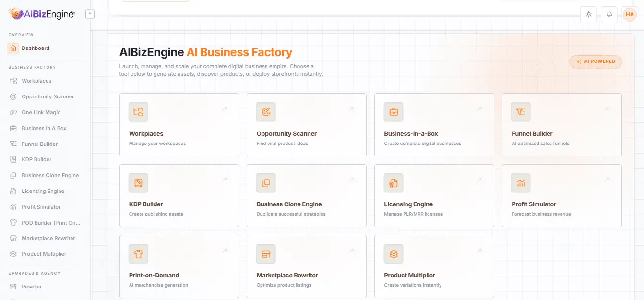Open the Licensing Engine card title
The width and height of the screenshot is (644, 300).
pyautogui.click(x=408, y=204)
